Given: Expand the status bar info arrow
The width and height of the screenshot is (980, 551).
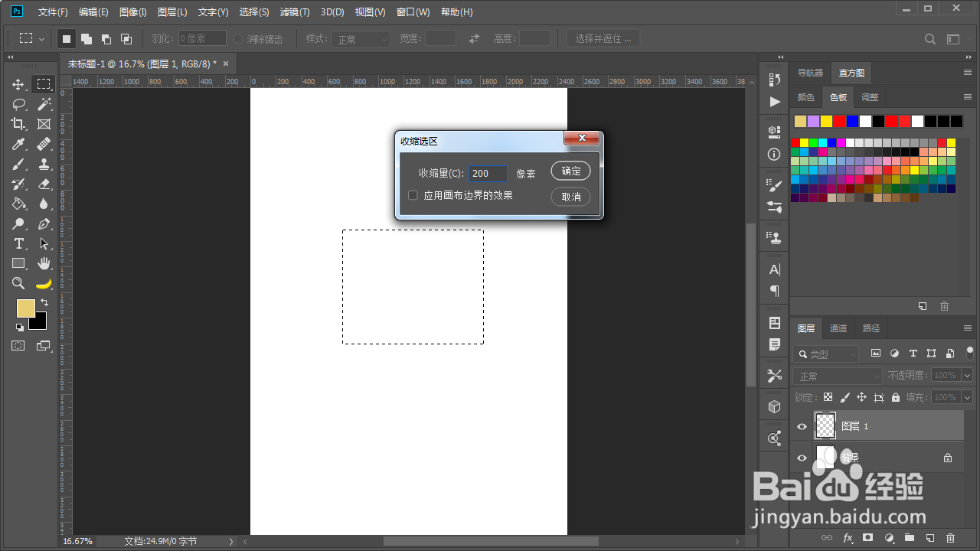Looking at the screenshot, I should point(231,541).
